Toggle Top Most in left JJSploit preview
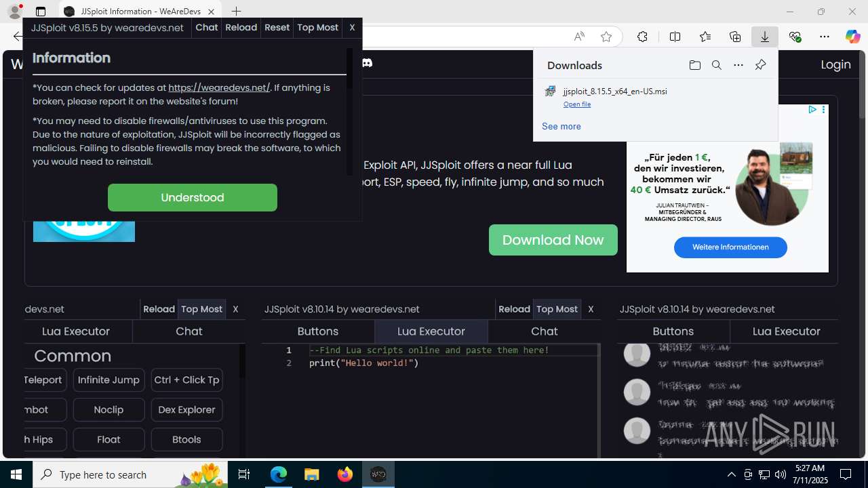The height and width of the screenshot is (488, 868). coord(201,309)
